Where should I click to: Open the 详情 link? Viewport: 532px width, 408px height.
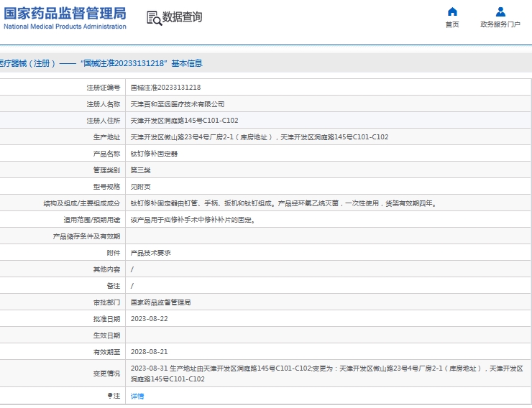[x=137, y=396]
